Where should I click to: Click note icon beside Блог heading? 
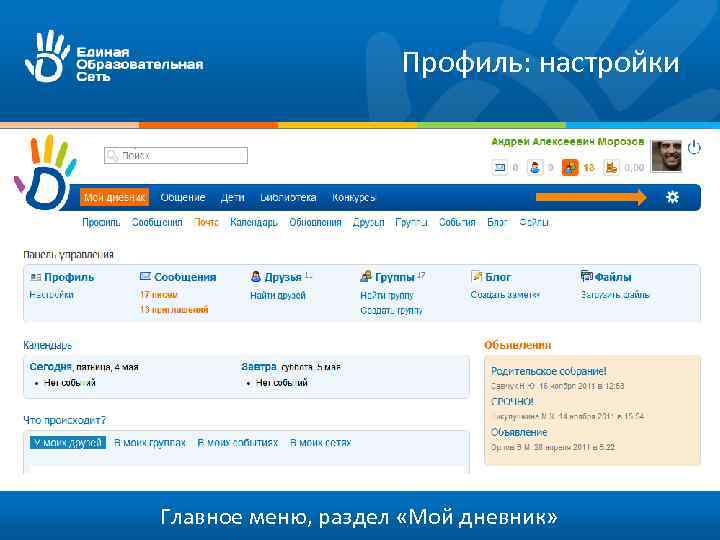click(476, 276)
